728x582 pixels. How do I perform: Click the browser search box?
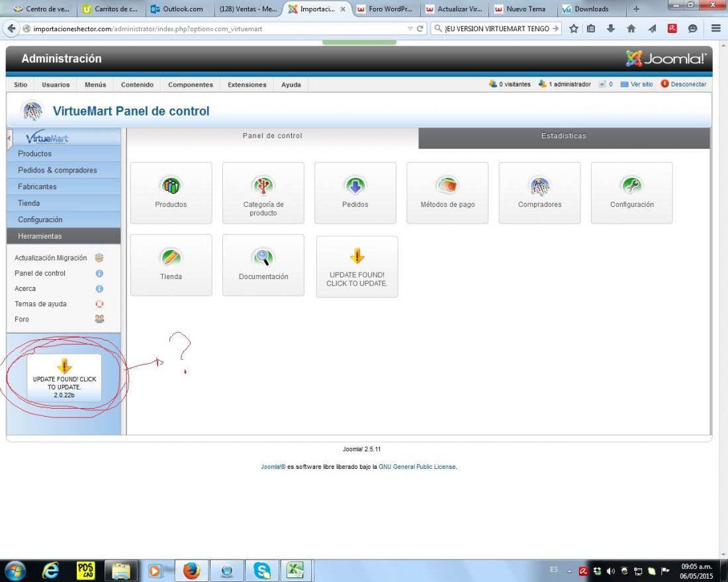point(496,29)
